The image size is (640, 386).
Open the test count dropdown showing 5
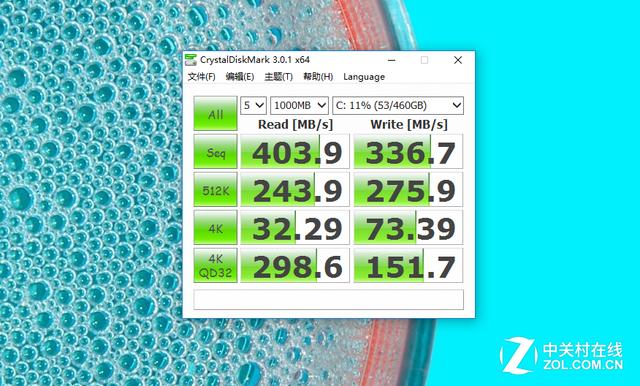253,105
